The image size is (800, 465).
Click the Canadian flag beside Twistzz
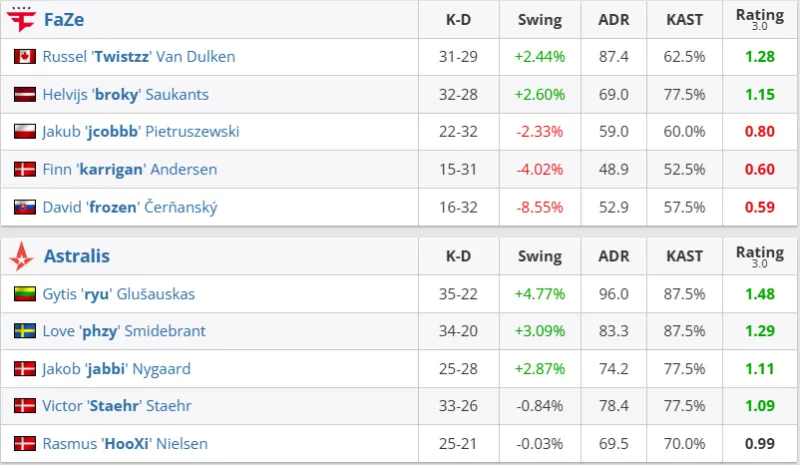pos(25,57)
